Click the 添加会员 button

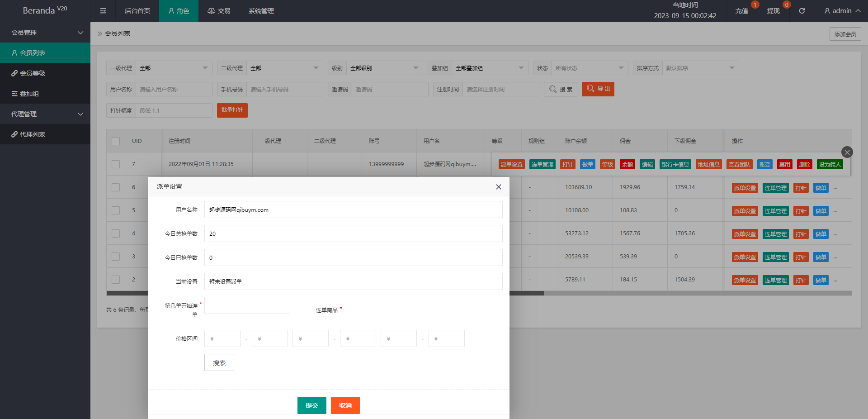pyautogui.click(x=845, y=34)
